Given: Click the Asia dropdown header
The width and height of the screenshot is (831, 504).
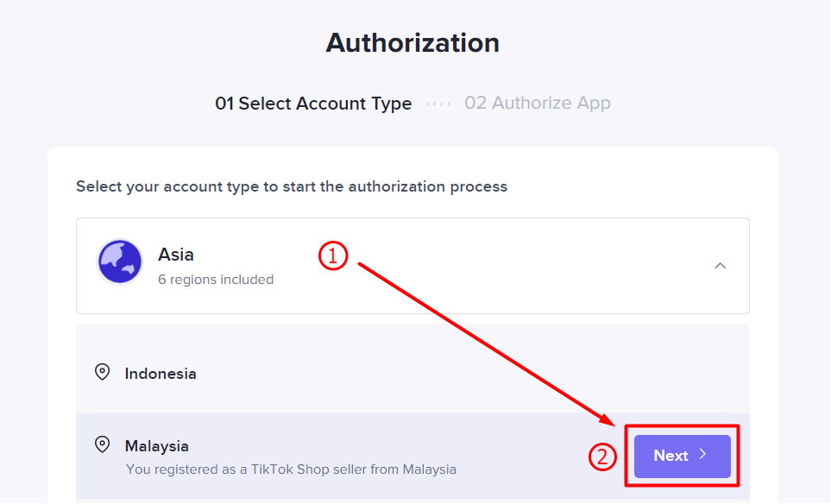Looking at the screenshot, I should pyautogui.click(x=412, y=266).
